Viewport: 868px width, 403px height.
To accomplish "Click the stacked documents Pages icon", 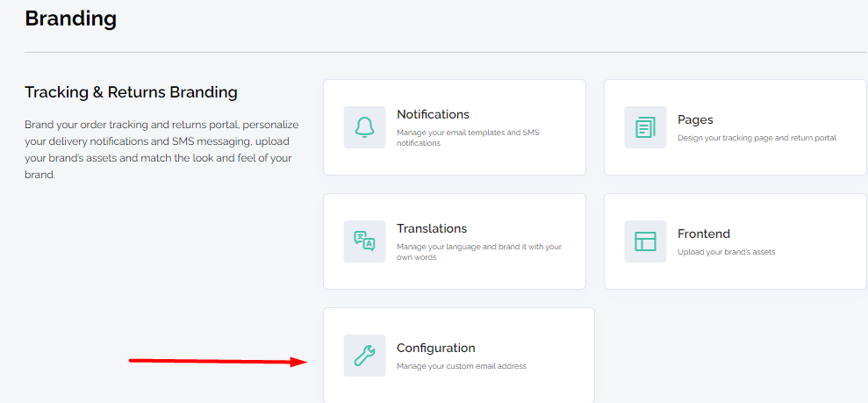I will click(645, 127).
